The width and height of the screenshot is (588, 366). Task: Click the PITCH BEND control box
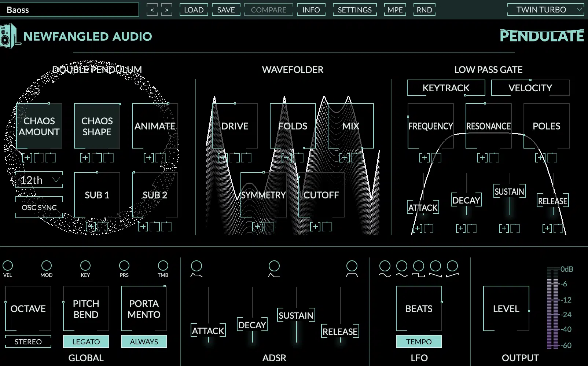click(x=86, y=308)
